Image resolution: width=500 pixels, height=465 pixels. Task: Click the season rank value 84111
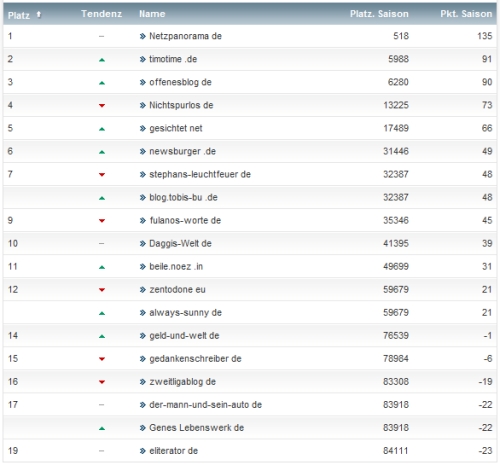coord(396,451)
